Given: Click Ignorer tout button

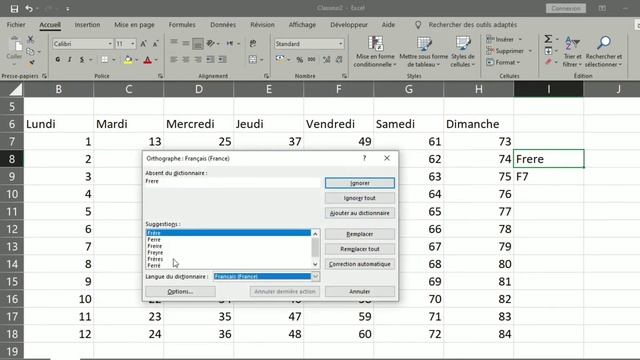Looking at the screenshot, I should pyautogui.click(x=360, y=198).
